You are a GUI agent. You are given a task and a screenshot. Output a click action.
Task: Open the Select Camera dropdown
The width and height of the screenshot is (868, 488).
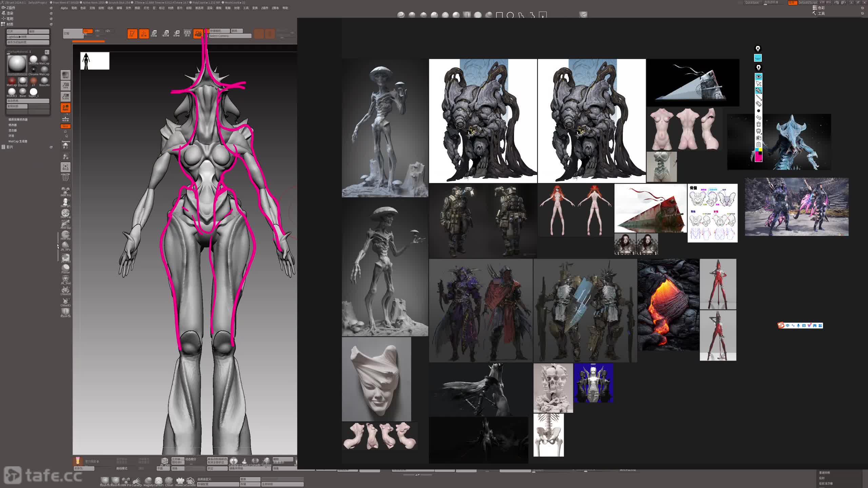(230, 36)
